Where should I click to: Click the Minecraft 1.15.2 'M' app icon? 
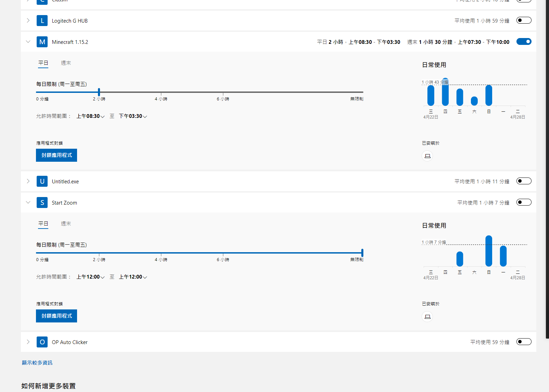pyautogui.click(x=42, y=42)
